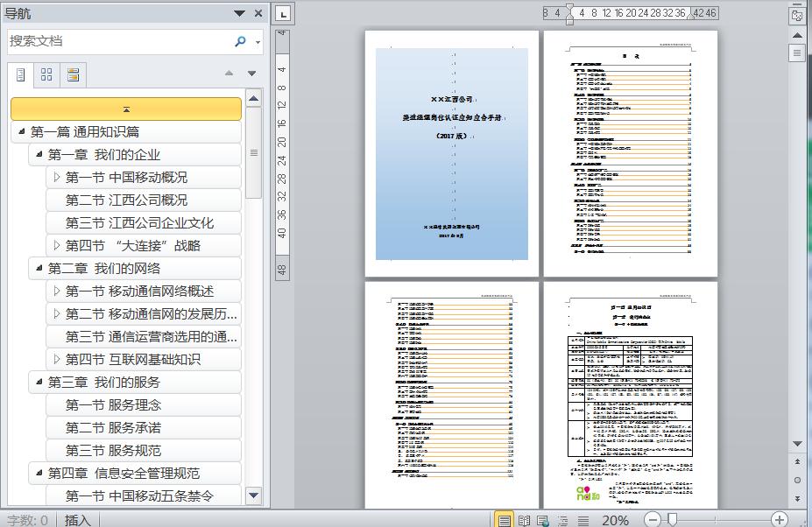
Task: Switch to Web Layout view
Action: point(543,520)
